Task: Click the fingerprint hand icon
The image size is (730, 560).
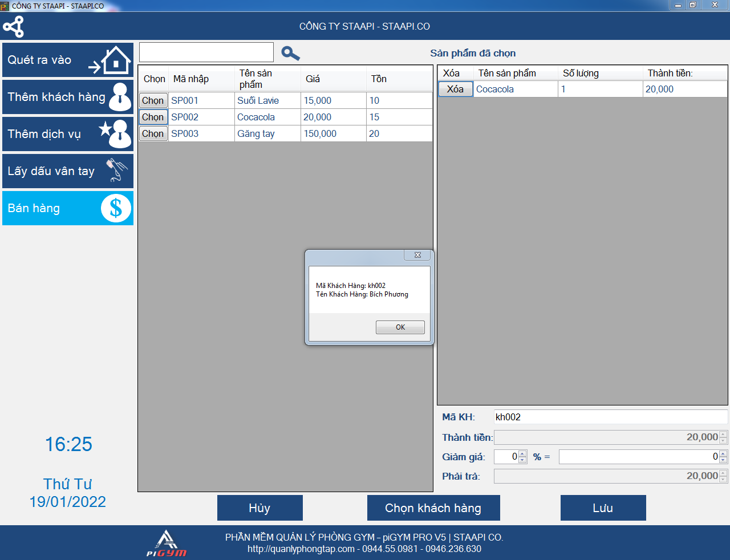Action: tap(117, 171)
